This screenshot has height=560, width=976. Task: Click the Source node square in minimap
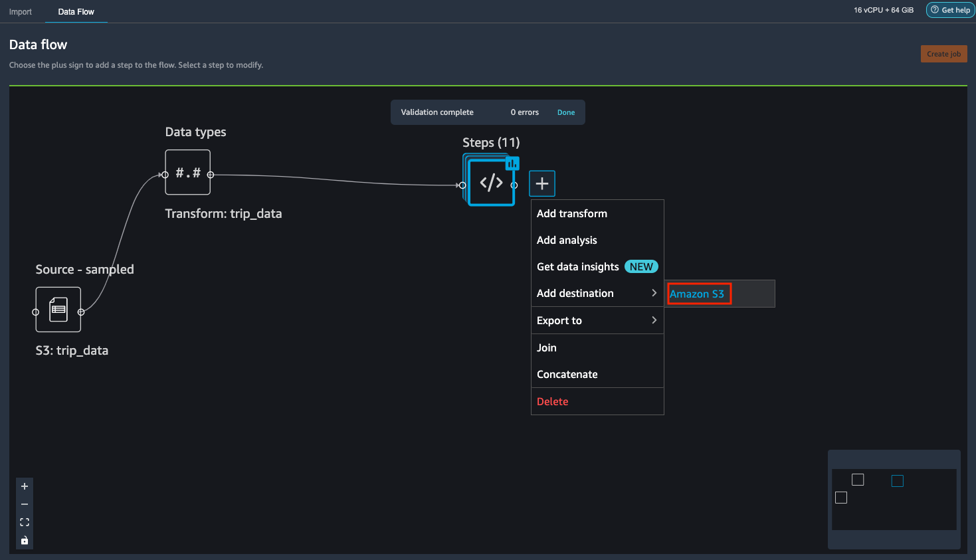pyautogui.click(x=841, y=498)
